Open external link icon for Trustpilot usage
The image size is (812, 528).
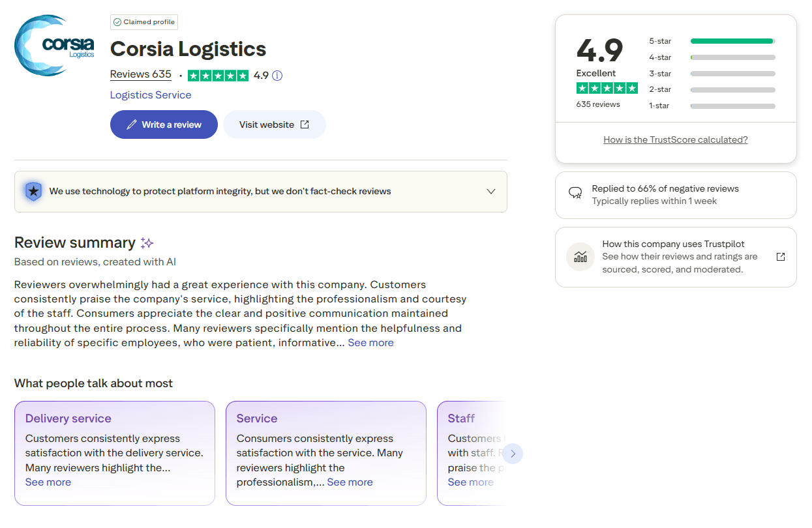(781, 257)
